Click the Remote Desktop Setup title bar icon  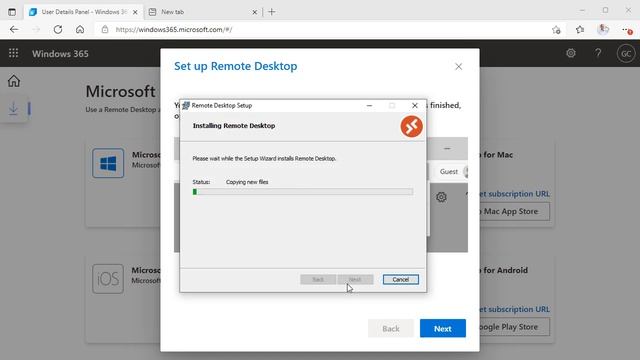(x=186, y=105)
